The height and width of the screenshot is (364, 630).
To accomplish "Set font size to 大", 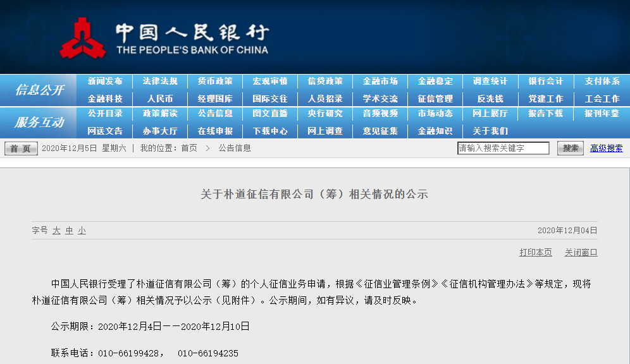I will [x=56, y=231].
